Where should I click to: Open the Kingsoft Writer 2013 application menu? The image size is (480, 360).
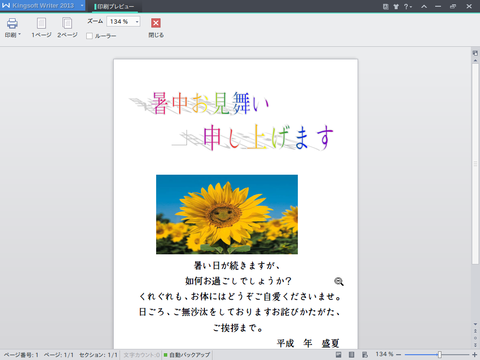point(42,6)
